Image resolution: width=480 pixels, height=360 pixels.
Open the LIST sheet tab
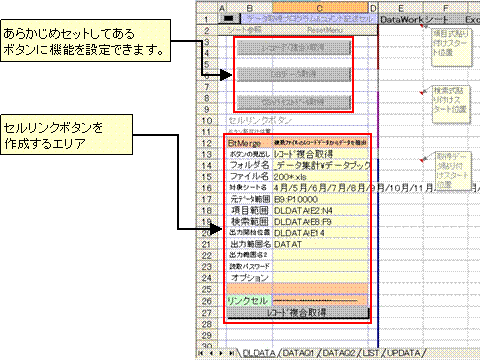371,353
